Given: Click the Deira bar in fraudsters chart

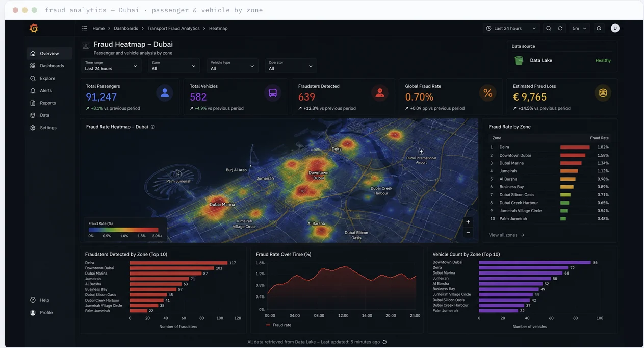Looking at the screenshot, I should 179,263.
